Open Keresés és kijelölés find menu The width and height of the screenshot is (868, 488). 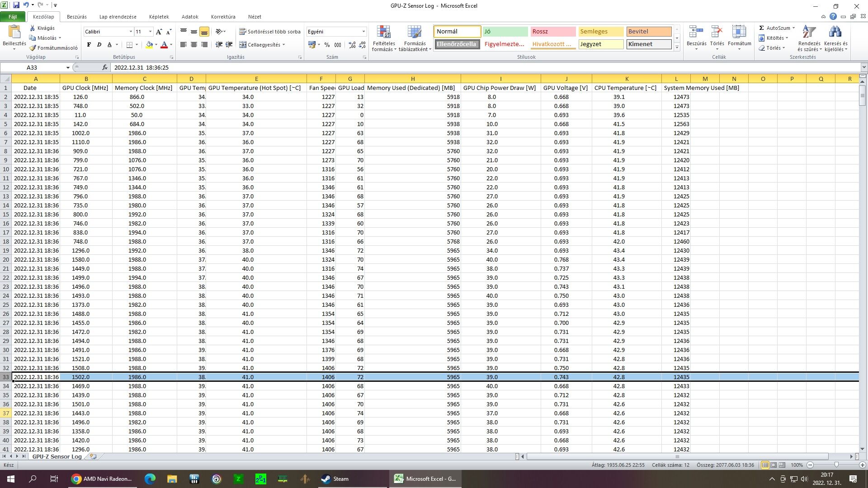(x=835, y=38)
